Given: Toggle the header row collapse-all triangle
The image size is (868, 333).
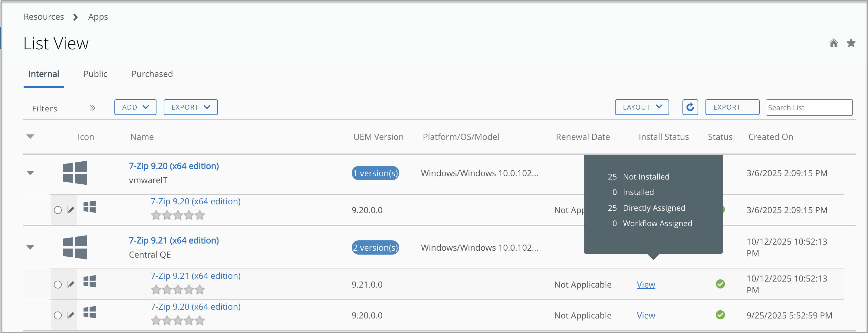Looking at the screenshot, I should click(30, 137).
